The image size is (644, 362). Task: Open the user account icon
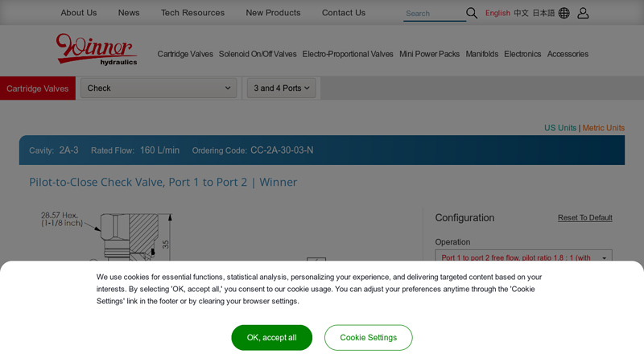[x=583, y=13]
